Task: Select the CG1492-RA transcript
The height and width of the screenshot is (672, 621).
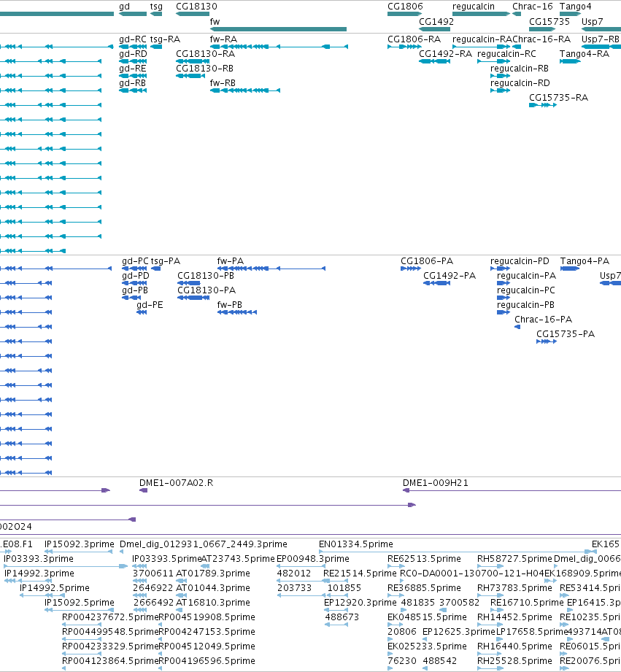Action: click(435, 61)
